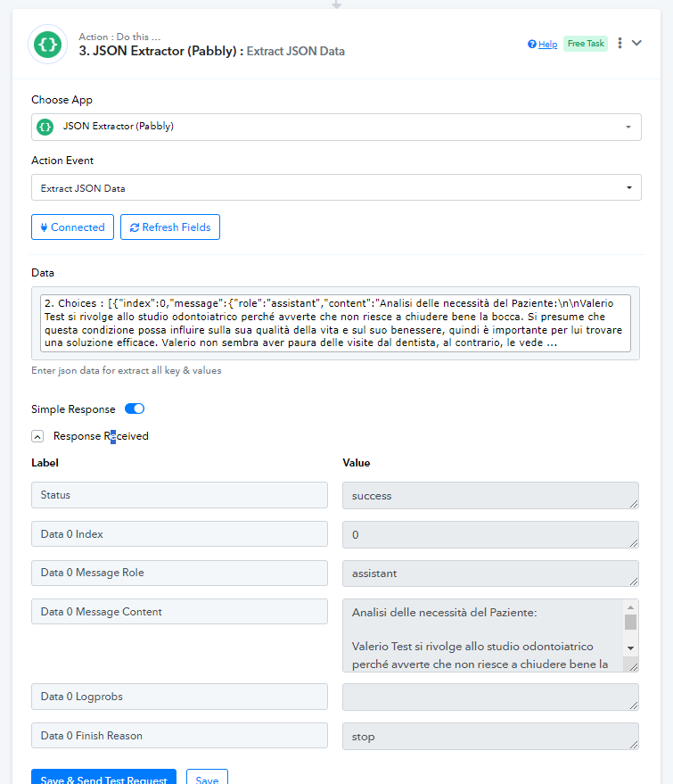Click scroll-up arrow in Message Content box
This screenshot has height=784, width=673.
[630, 607]
